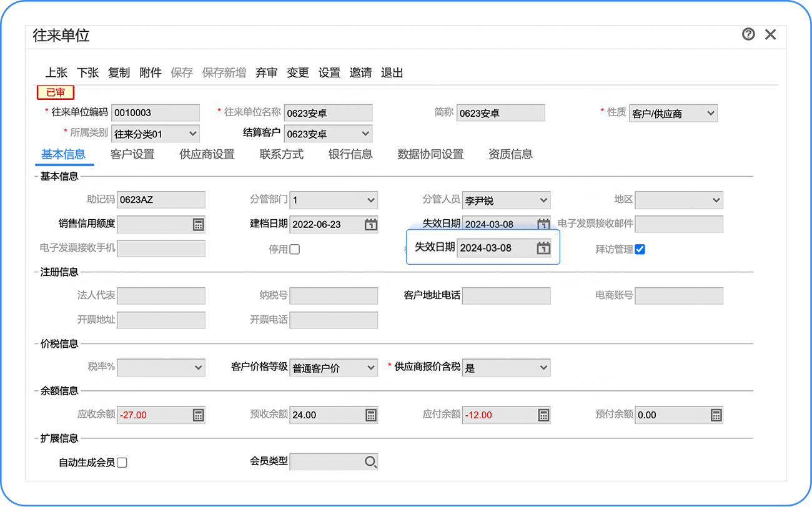Switch to the 客户设置 tab
Image resolution: width=812 pixels, height=507 pixels.
132,154
